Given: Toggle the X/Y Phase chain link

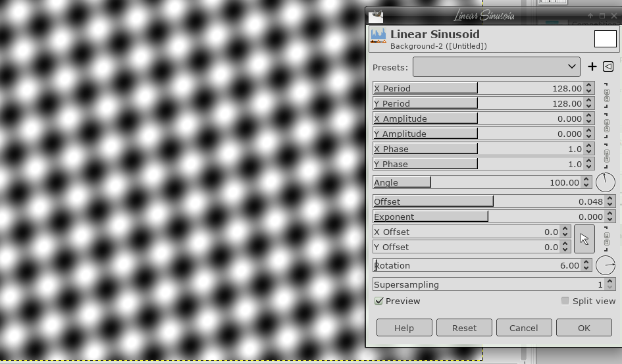Looking at the screenshot, I should [x=606, y=156].
